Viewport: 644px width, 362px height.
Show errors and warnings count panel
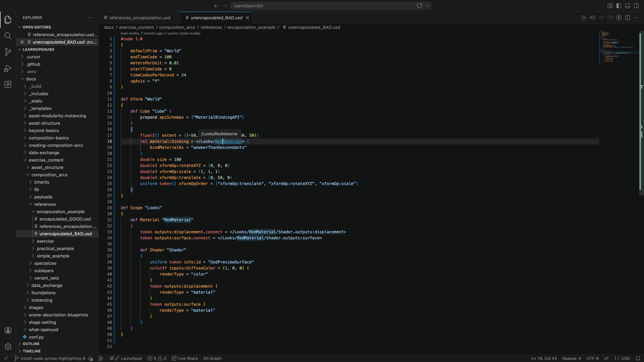pyautogui.click(x=157, y=359)
